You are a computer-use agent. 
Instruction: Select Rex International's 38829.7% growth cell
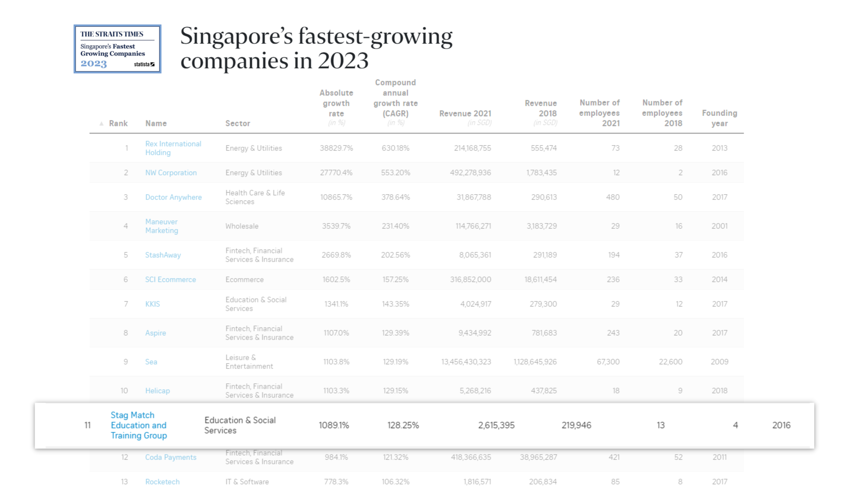tap(336, 148)
